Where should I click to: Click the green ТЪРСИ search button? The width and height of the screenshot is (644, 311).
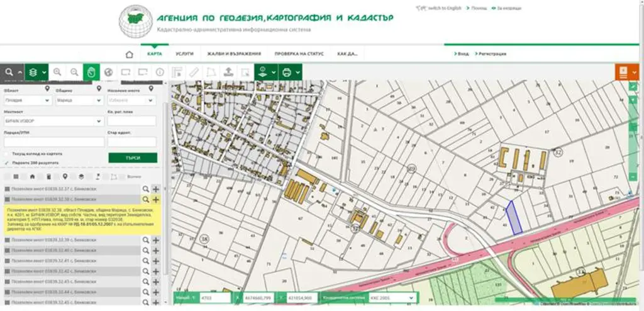[x=133, y=158]
